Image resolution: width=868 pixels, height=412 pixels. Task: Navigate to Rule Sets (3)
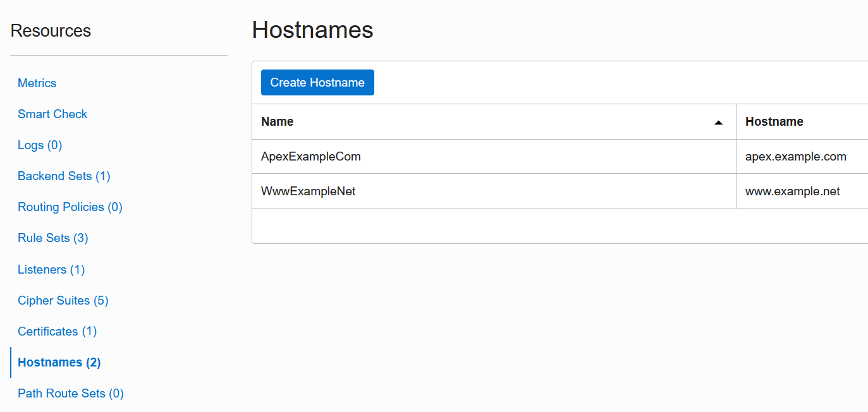click(53, 238)
